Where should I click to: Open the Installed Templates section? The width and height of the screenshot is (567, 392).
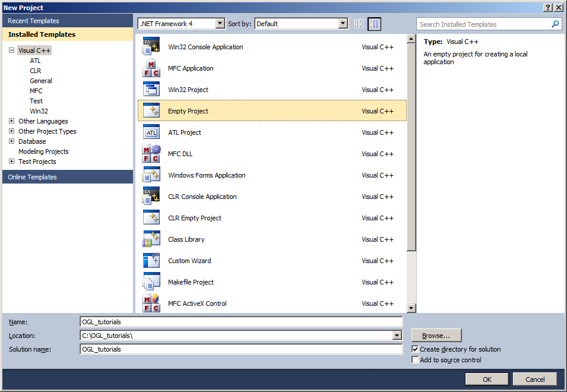[68, 34]
